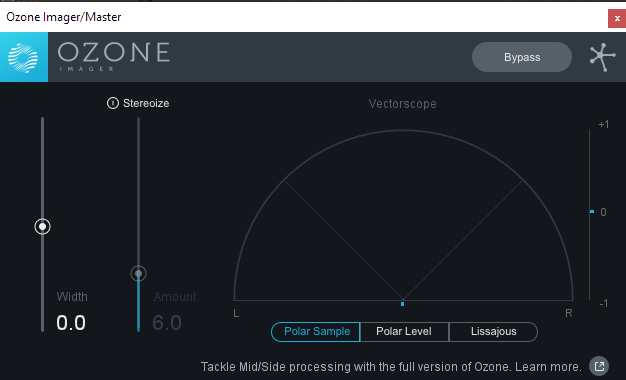The width and height of the screenshot is (626, 380).
Task: Click the Ozone Imager/Master window title
Action: tap(64, 17)
